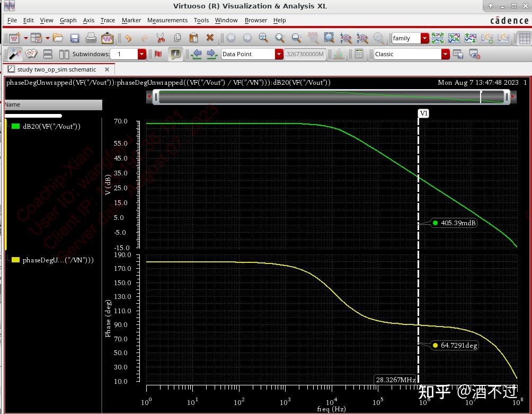Click the red flag marker icon
The height and width of the screenshot is (414, 532).
tap(158, 54)
